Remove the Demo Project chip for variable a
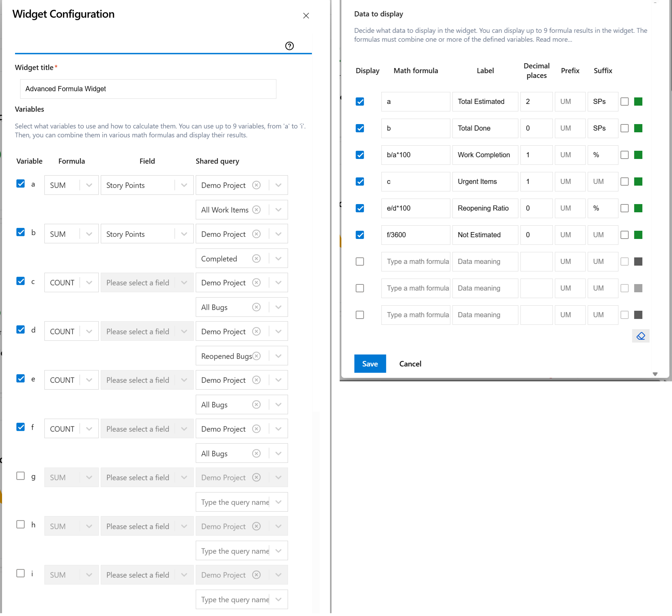The image size is (672, 616). (257, 185)
